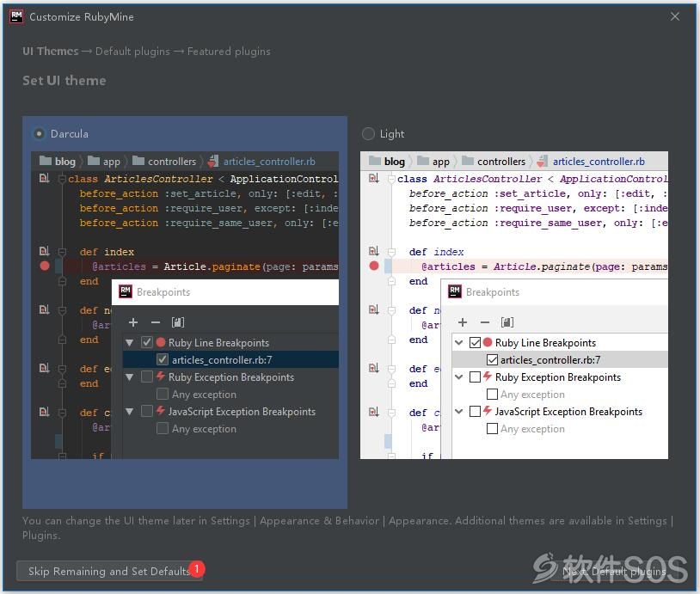The width and height of the screenshot is (700, 594).
Task: Toggle JavaScript Exception Breakpoints checkbox in Darcula preview
Action: (x=147, y=411)
